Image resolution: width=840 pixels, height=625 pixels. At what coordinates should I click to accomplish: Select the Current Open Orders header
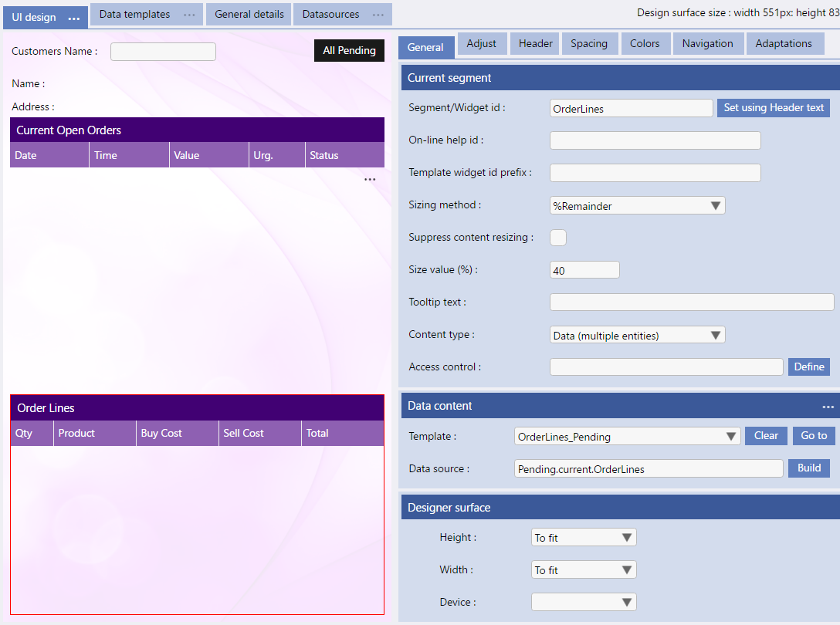[197, 130]
